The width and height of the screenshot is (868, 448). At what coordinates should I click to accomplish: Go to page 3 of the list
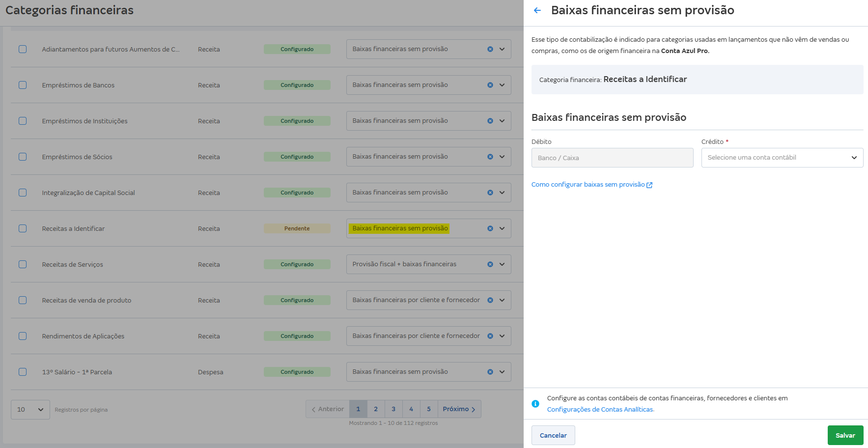pos(393,409)
